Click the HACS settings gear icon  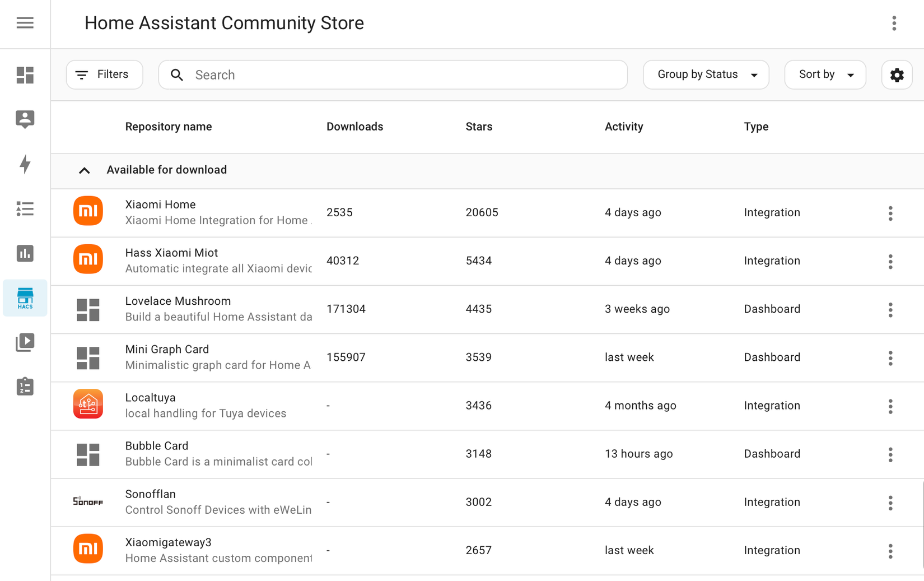pos(897,75)
